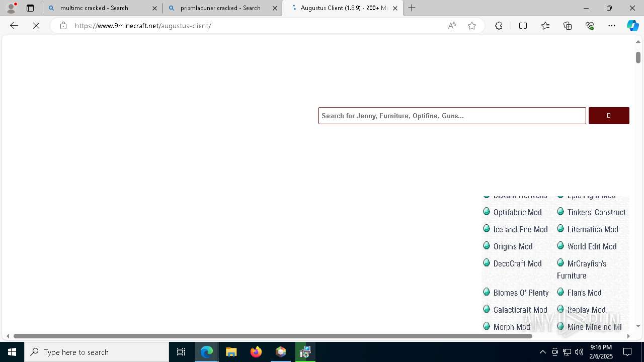644x362 pixels.
Task: Click the browser back arrow
Action: tap(14, 26)
